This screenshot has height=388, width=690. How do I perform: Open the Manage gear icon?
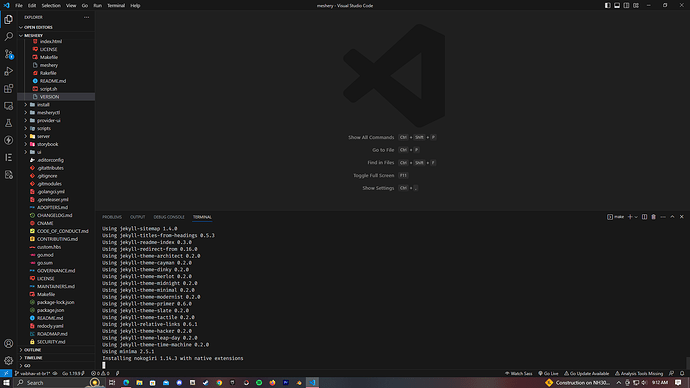pyautogui.click(x=8, y=361)
